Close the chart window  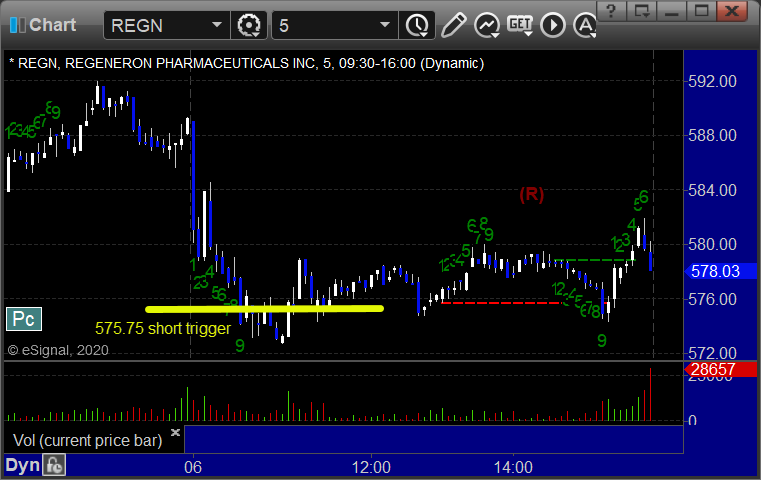click(x=732, y=11)
